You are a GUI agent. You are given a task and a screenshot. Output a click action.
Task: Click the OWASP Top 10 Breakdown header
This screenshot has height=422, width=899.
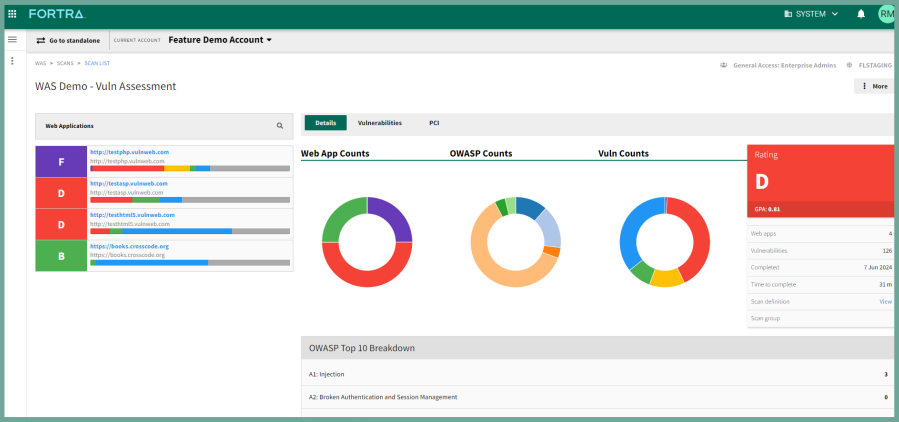click(598, 347)
